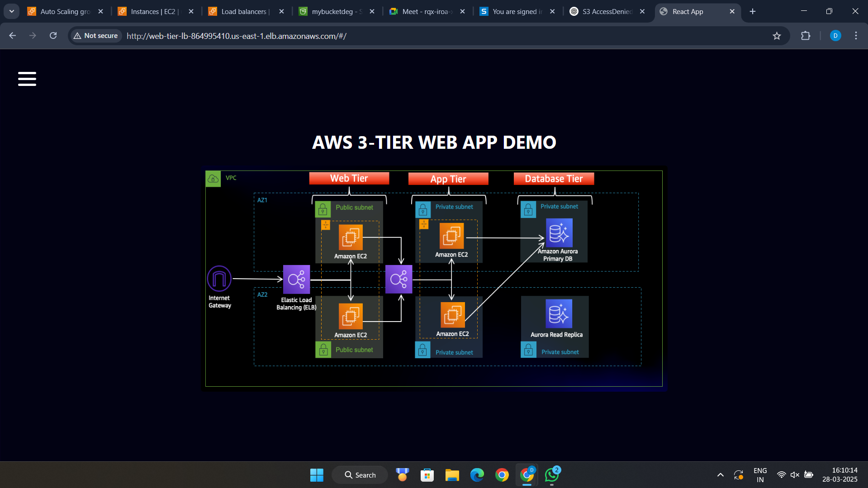Reload the current page
The height and width of the screenshot is (488, 868).
53,36
